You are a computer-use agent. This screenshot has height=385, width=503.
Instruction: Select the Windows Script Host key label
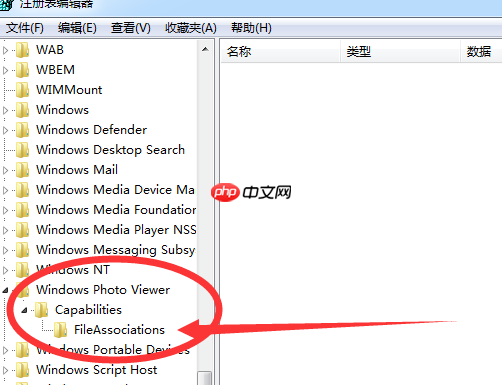[96, 370]
